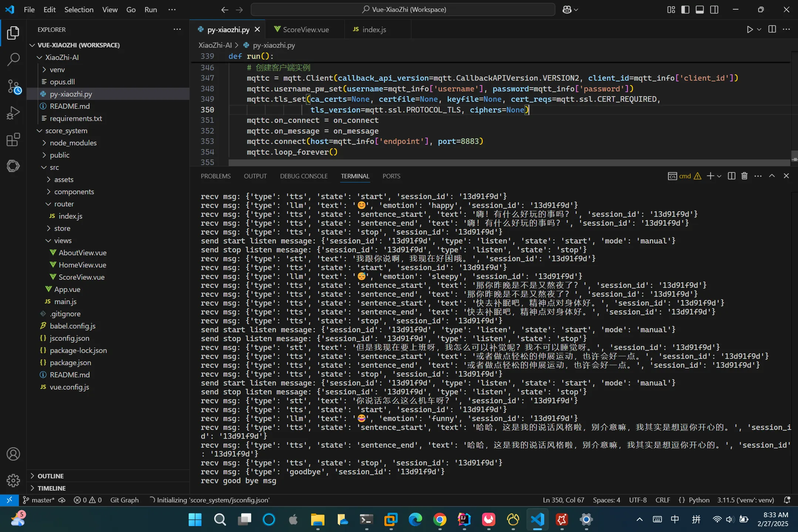Image resolution: width=798 pixels, height=532 pixels.
Task: Click the Run Python File play icon
Action: tap(750, 30)
